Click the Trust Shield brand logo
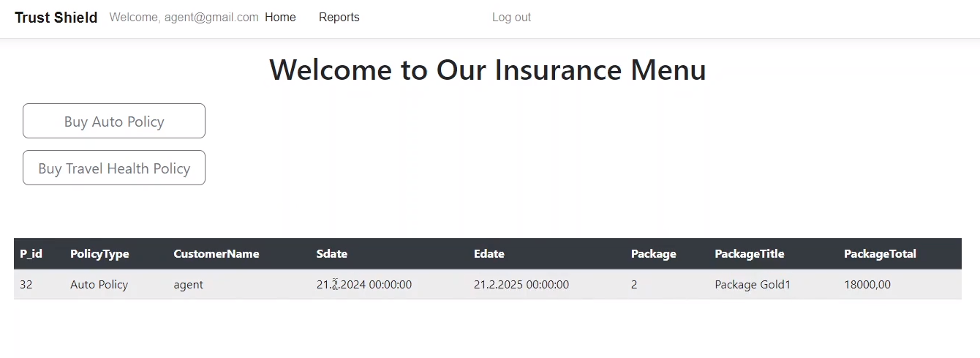 [x=56, y=18]
